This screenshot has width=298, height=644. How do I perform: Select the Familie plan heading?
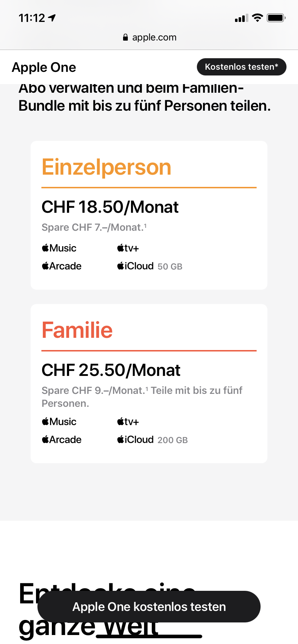pyautogui.click(x=77, y=330)
